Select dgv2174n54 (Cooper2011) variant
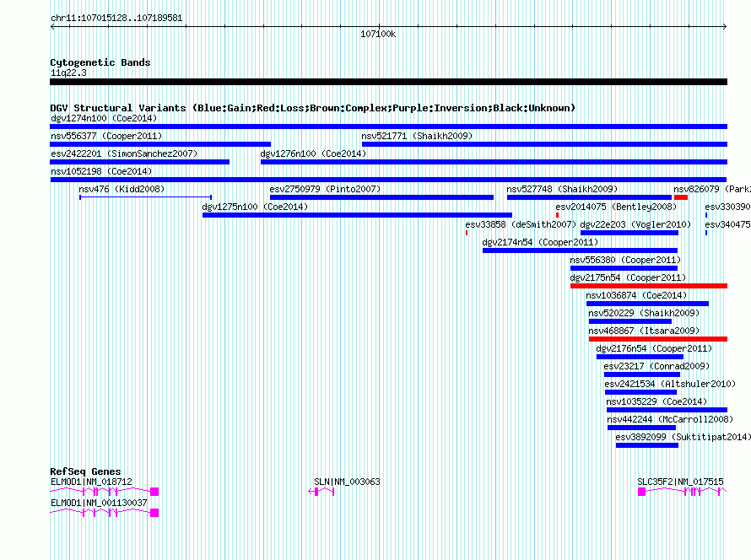 tap(580, 250)
